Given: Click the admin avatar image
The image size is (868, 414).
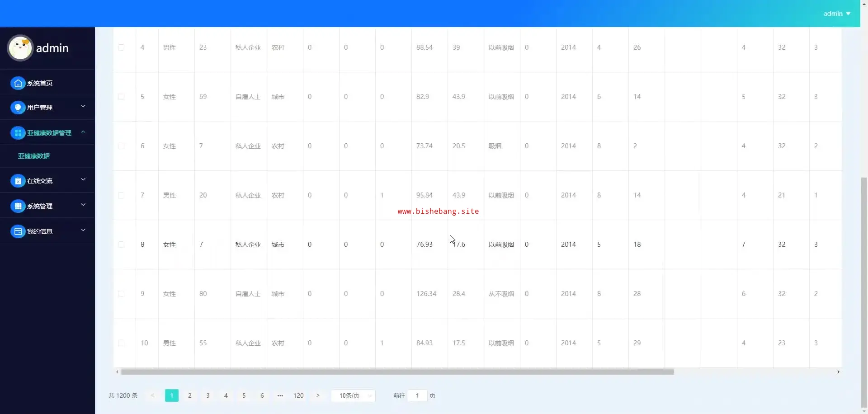Looking at the screenshot, I should coord(20,48).
